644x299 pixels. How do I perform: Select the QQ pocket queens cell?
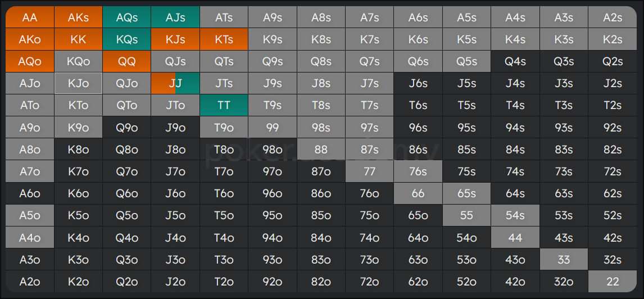(x=127, y=61)
